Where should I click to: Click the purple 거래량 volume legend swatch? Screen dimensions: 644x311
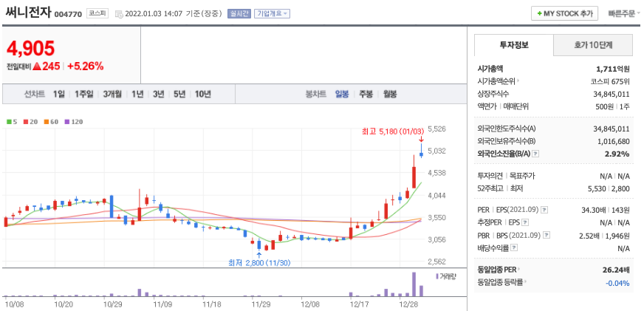437,276
